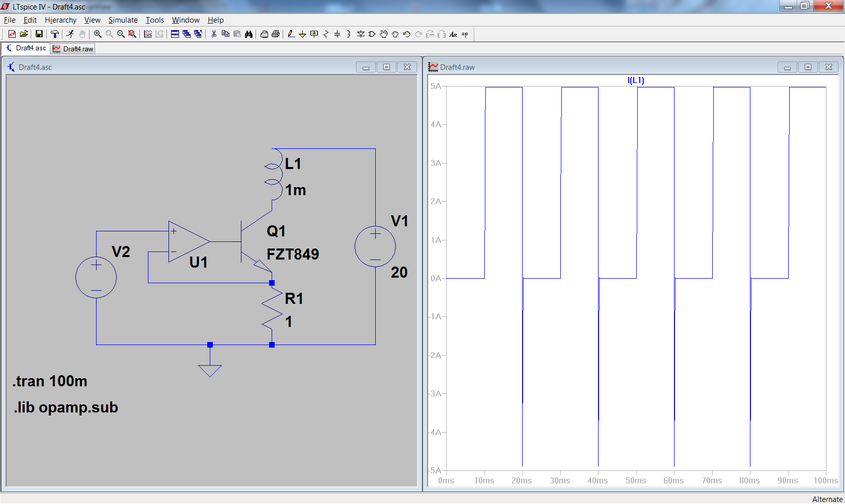Minimize the Draft4.raw child window

point(787,67)
